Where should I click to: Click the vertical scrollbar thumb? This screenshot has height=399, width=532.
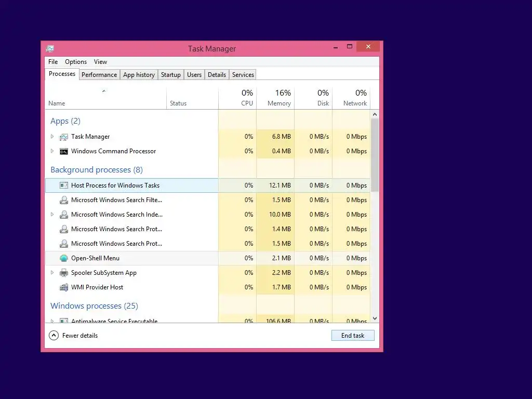tap(375, 155)
